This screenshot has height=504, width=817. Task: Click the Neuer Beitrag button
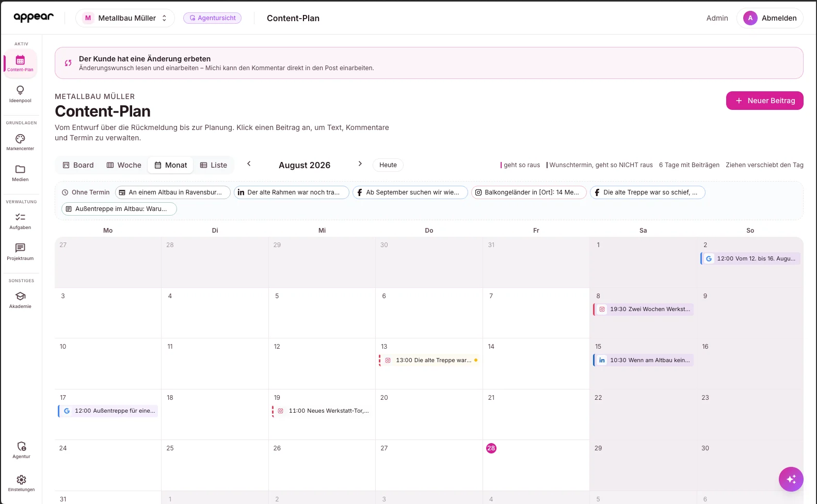click(x=764, y=101)
